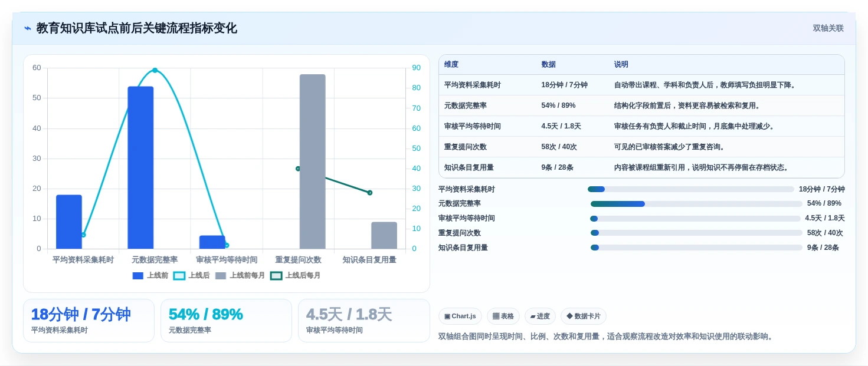Select the 审核平均等待时间 table row name
Screen dimensions: 868x366
click(473, 126)
